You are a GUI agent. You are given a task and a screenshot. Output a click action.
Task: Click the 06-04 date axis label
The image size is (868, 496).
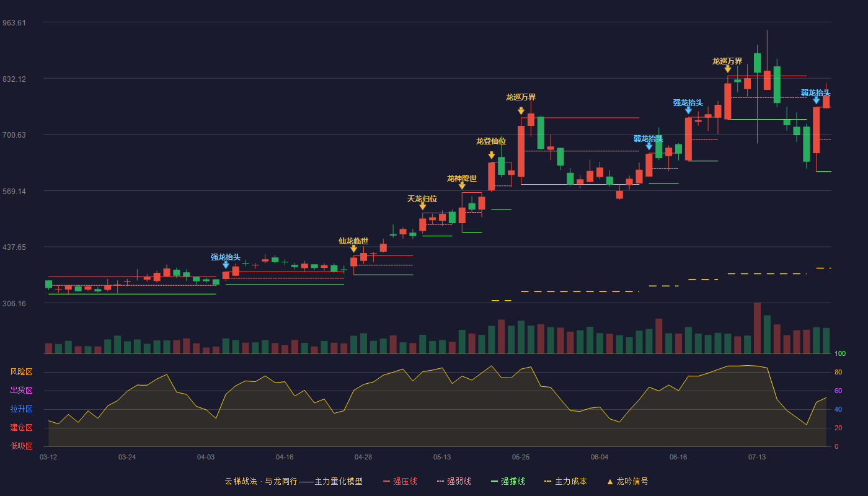point(600,457)
